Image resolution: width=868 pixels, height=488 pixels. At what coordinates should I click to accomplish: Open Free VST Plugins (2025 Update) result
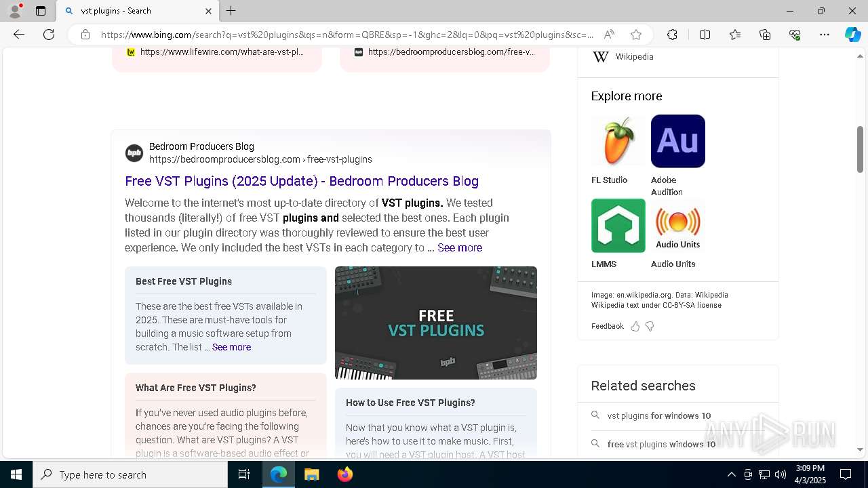click(302, 181)
